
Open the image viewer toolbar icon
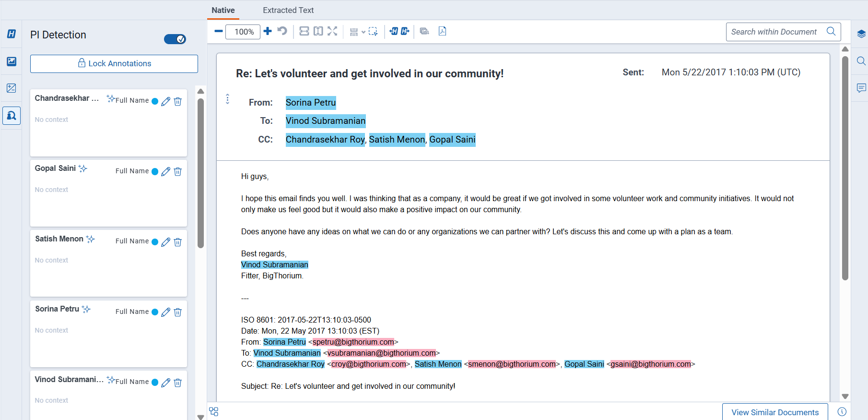[x=424, y=31]
